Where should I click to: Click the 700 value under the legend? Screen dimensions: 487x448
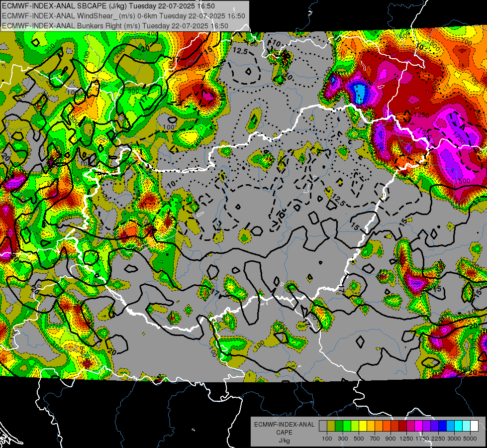pyautogui.click(x=375, y=439)
